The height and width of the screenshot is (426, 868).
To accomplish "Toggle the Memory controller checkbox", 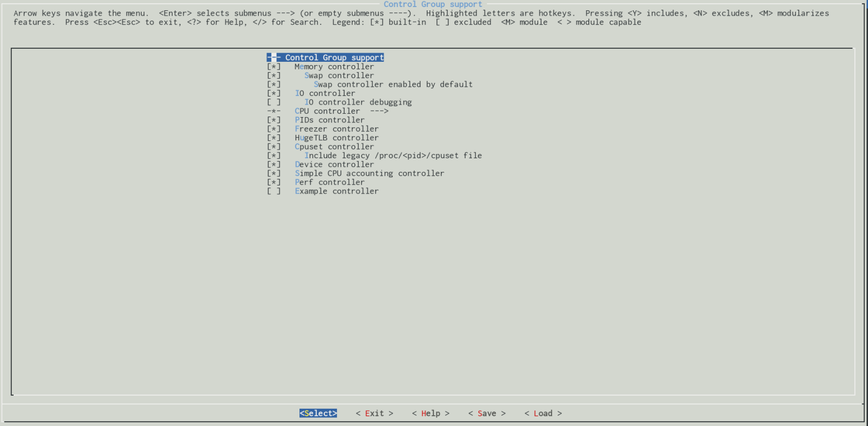I will point(274,67).
